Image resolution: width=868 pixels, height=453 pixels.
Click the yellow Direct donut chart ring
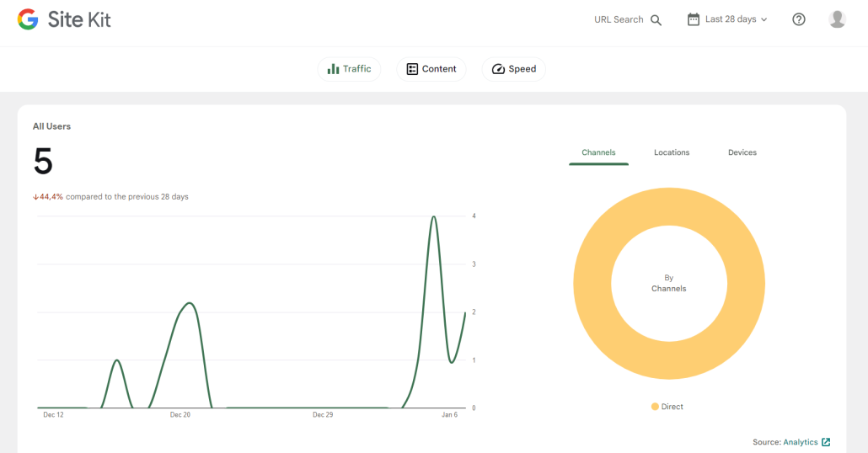[593, 284]
